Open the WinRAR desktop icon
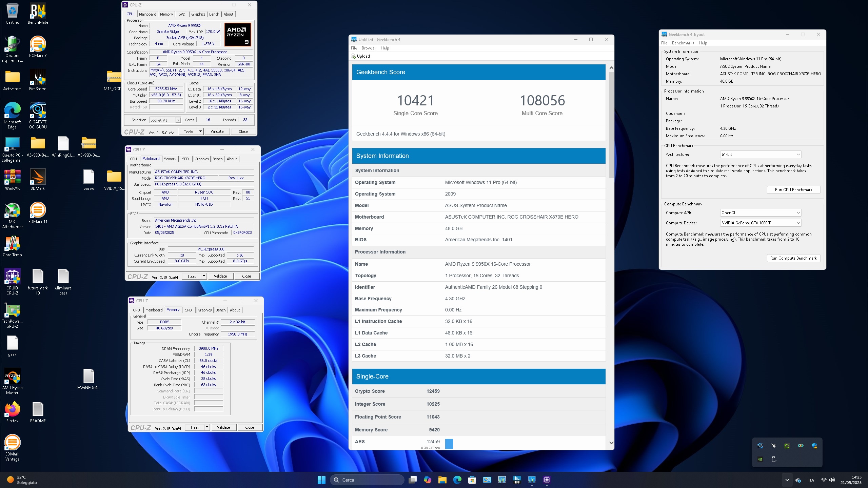868x488 pixels. (12, 180)
